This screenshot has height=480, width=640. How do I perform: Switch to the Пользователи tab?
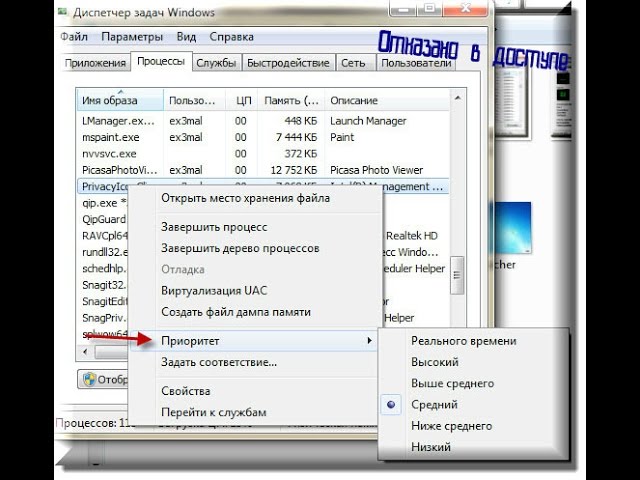(x=416, y=63)
